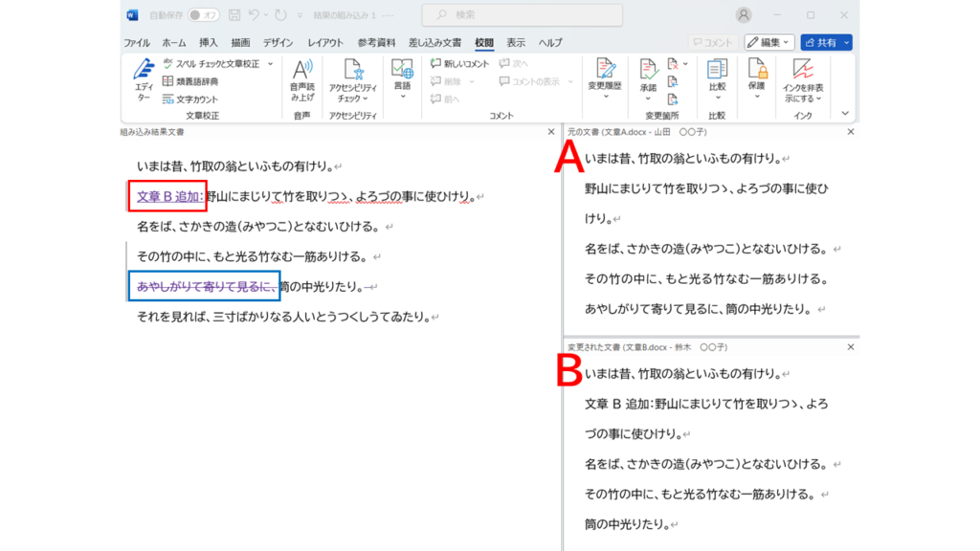Open Customize Quick Access Toolbar dropdown
The height and width of the screenshot is (551, 980).
tap(300, 15)
